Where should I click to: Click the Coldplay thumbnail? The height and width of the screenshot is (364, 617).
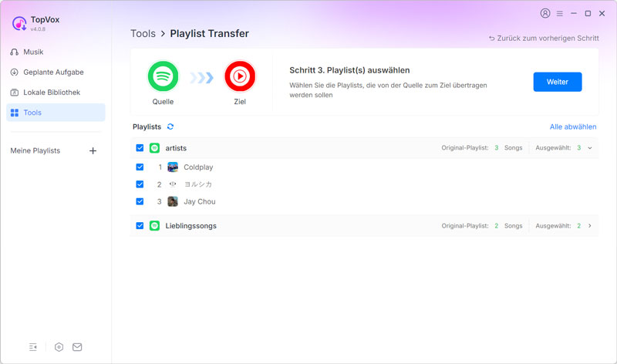(173, 167)
